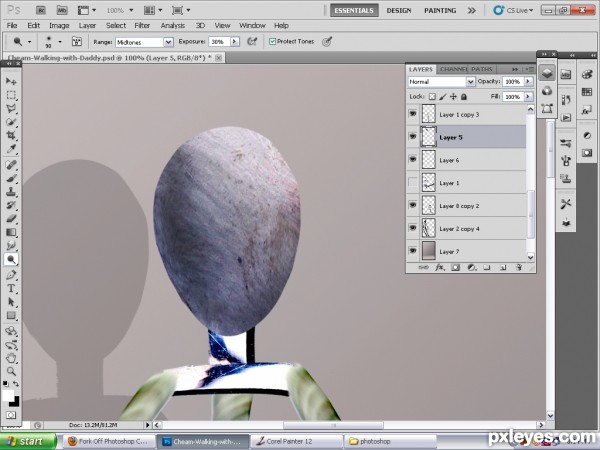600x450 pixels.
Task: Open tool preset picker arrow
Action: tap(29, 41)
